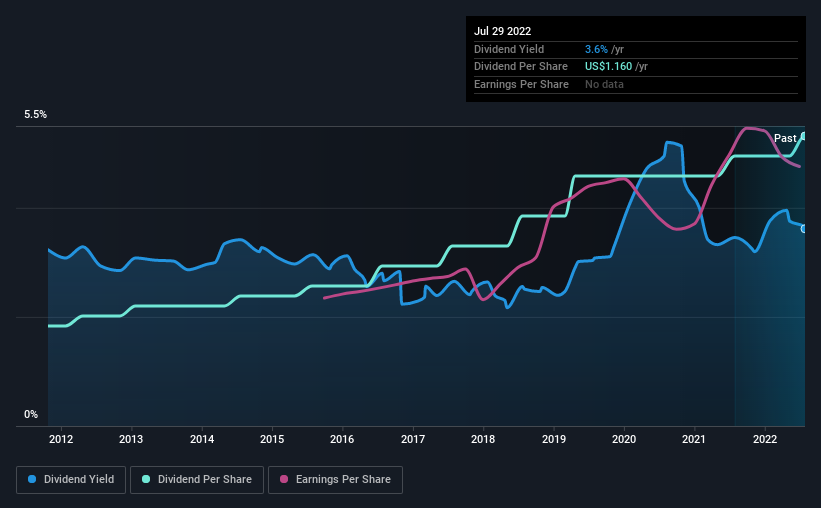821x508 pixels.
Task: Select the 2015 x-axis label
Action: (272, 439)
